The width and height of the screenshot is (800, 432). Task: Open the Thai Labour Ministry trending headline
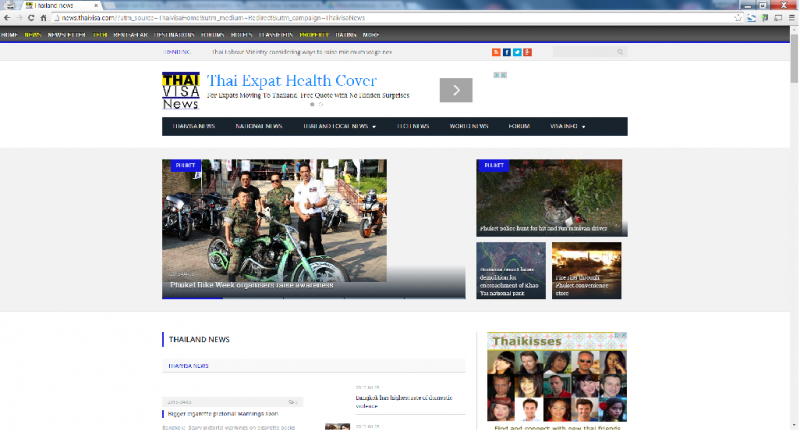coord(302,52)
